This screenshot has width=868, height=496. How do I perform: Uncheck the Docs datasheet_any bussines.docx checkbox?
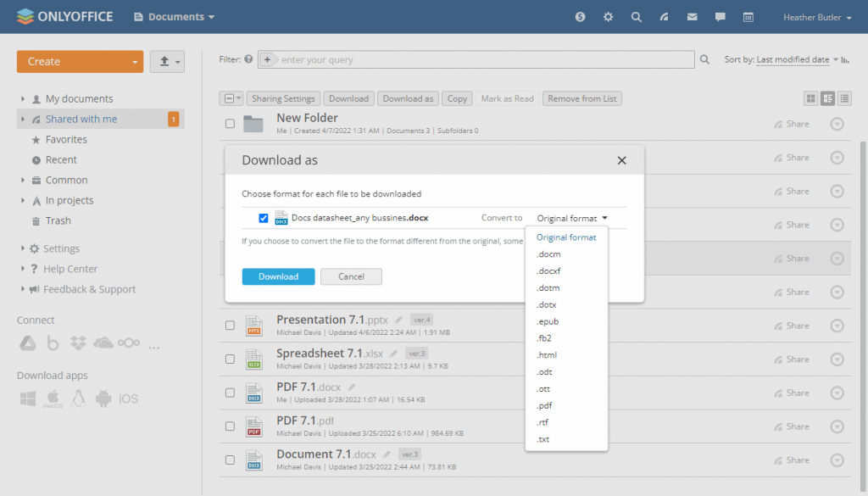click(264, 218)
